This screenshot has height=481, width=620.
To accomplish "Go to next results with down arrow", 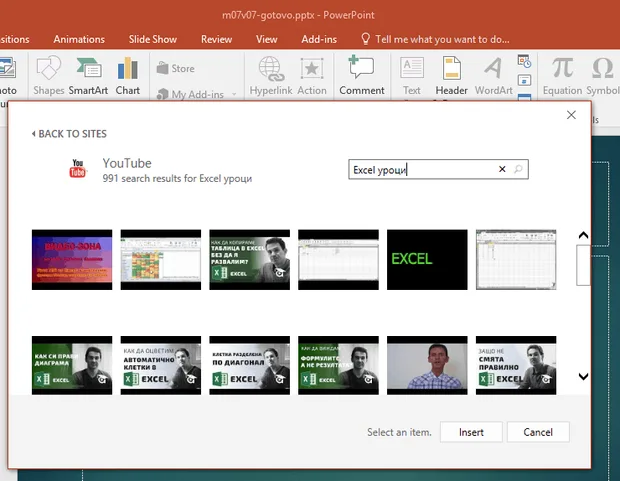I will click(x=583, y=376).
